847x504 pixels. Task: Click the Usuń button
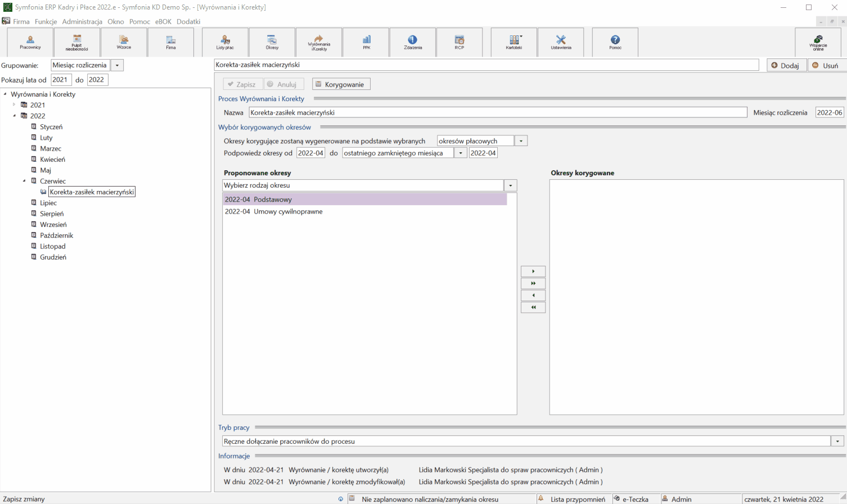pos(826,65)
